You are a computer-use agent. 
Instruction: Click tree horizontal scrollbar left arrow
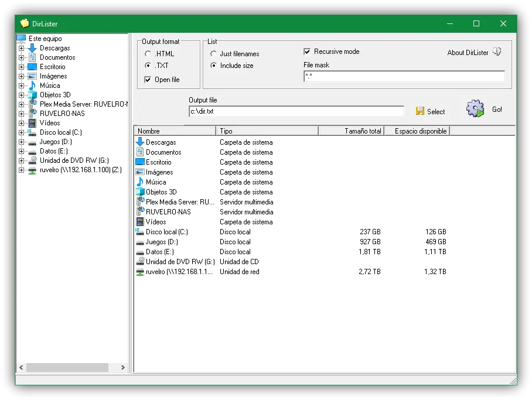click(21, 367)
